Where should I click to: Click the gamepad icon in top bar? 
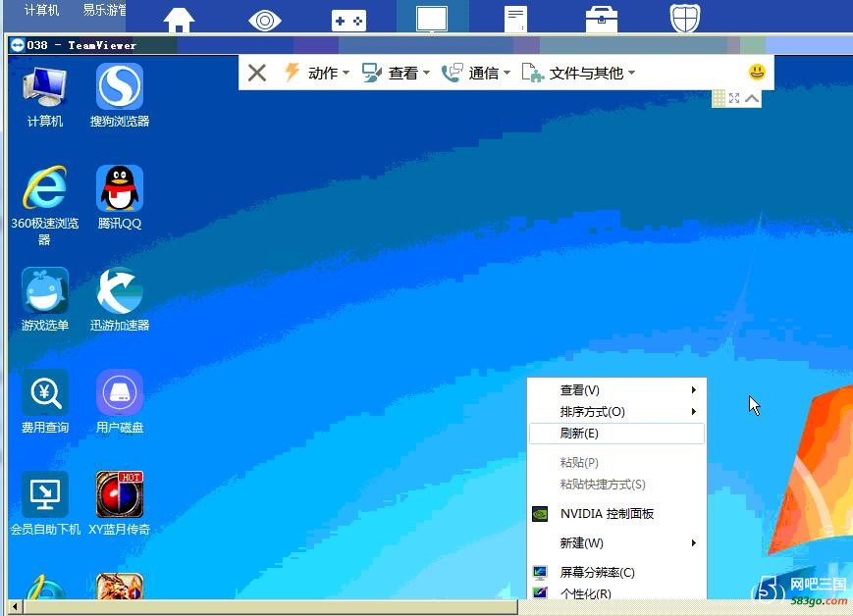pos(348,21)
